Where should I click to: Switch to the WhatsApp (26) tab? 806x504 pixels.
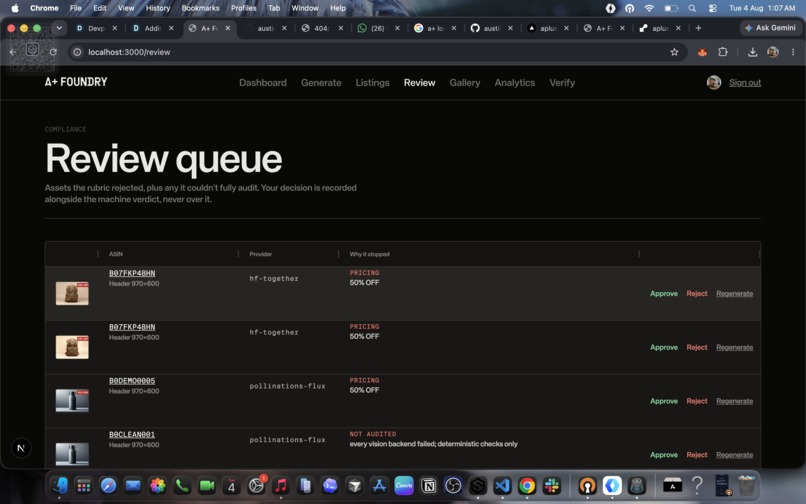pos(378,28)
